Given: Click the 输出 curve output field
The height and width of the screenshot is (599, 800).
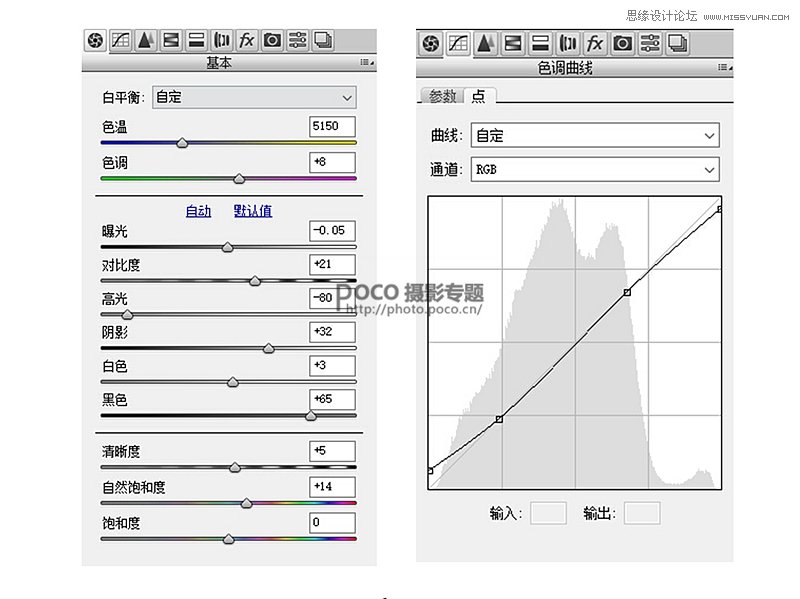Looking at the screenshot, I should (x=642, y=513).
